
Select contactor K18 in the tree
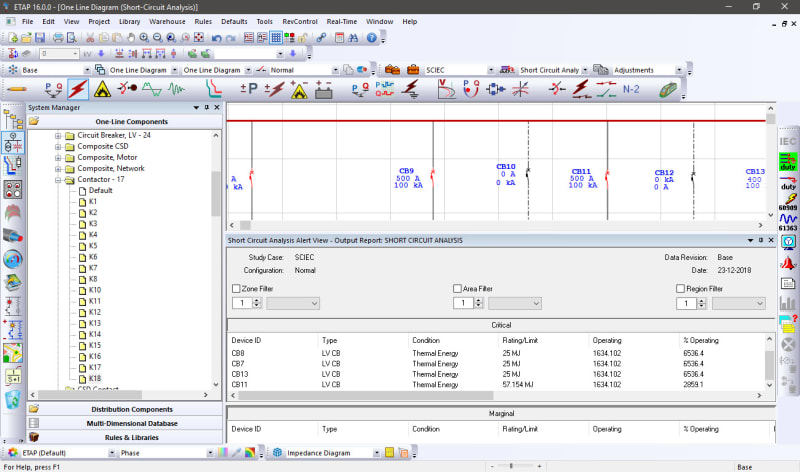pyautogui.click(x=95, y=379)
